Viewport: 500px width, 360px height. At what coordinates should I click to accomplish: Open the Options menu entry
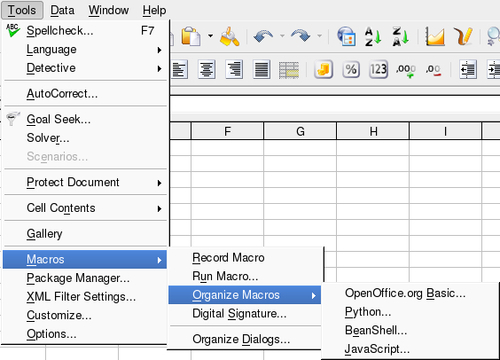tap(85, 334)
